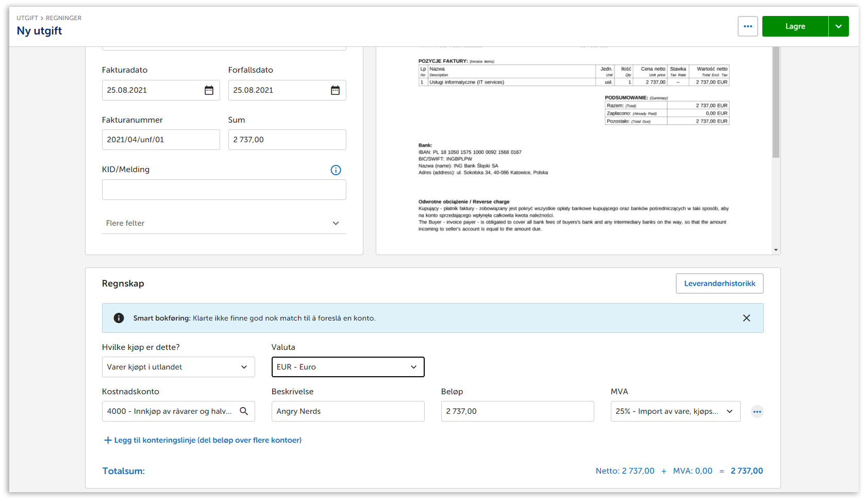Open the Forfallsdato calendar picker
The height and width of the screenshot is (503, 868).
pos(335,90)
